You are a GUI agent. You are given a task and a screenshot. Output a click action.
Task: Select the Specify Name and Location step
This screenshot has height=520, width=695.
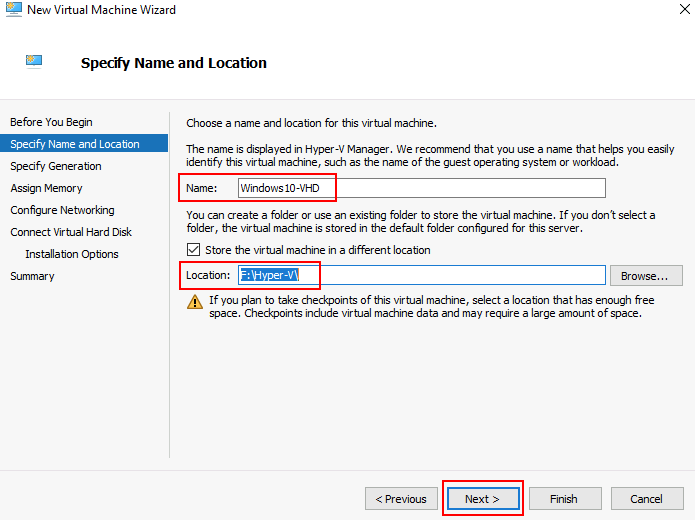(75, 144)
